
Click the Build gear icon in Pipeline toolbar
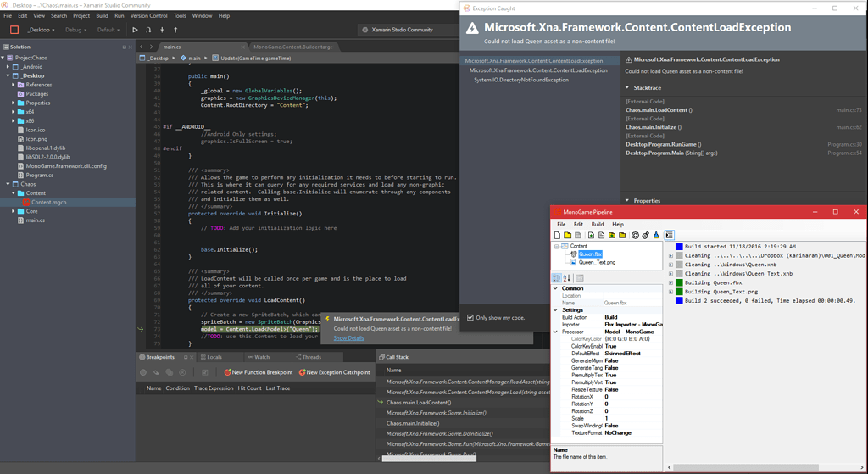(634, 235)
